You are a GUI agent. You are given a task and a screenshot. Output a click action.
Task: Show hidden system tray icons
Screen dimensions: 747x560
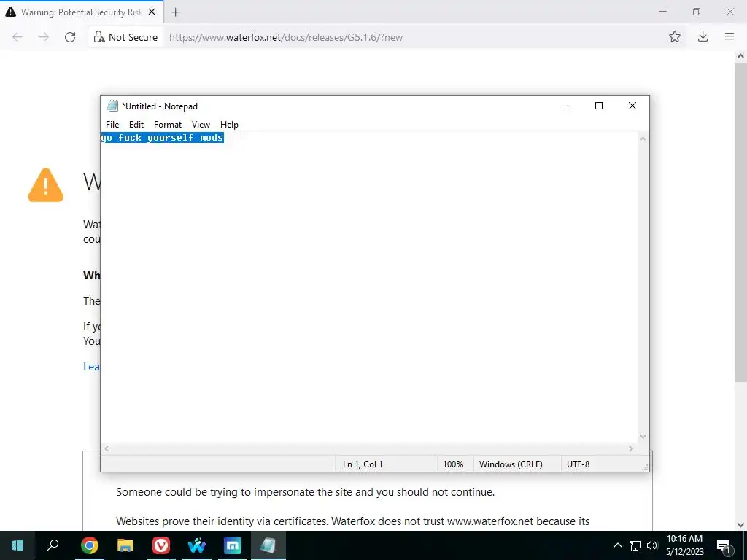click(x=617, y=545)
